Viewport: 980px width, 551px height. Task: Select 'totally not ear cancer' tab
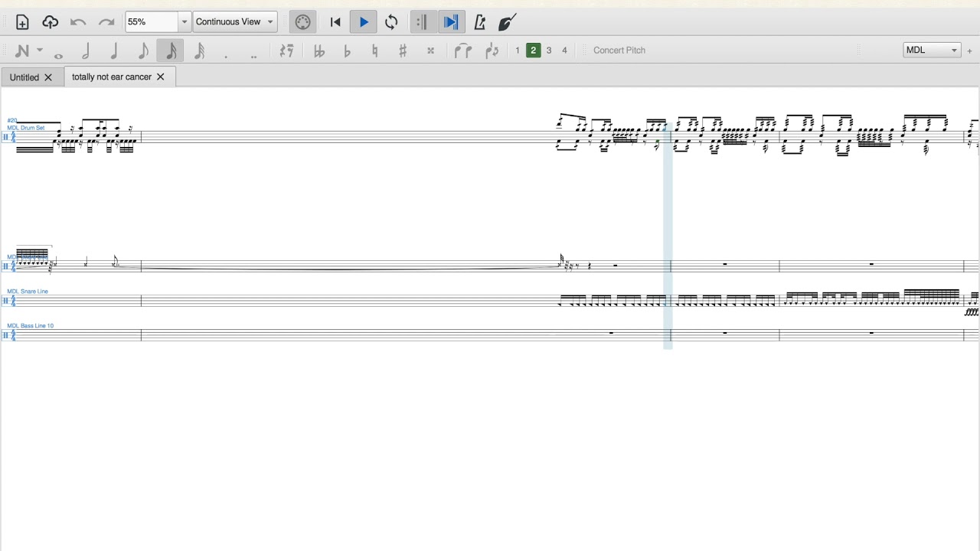point(112,77)
